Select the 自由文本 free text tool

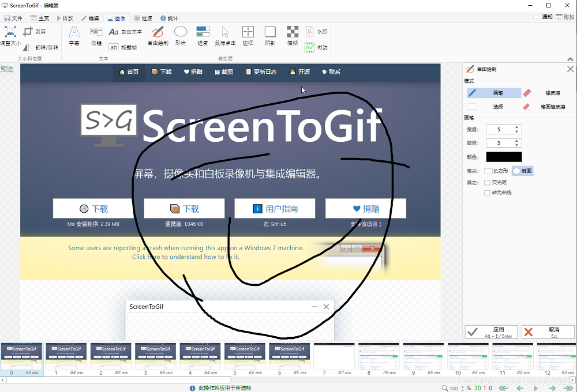(125, 32)
